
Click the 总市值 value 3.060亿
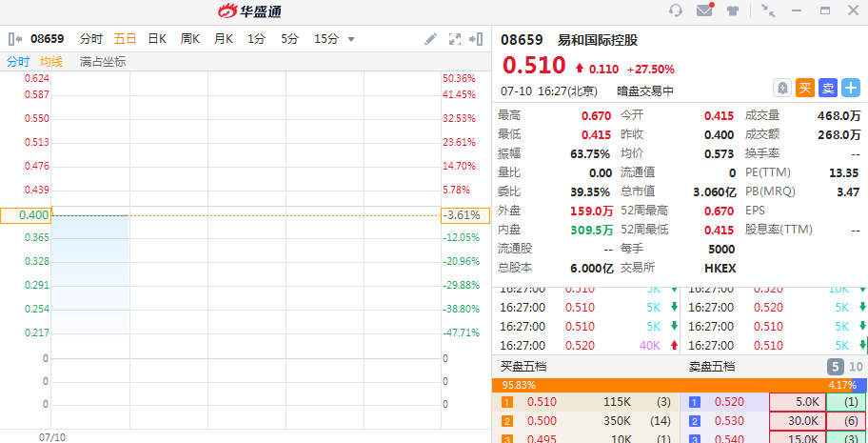(715, 191)
